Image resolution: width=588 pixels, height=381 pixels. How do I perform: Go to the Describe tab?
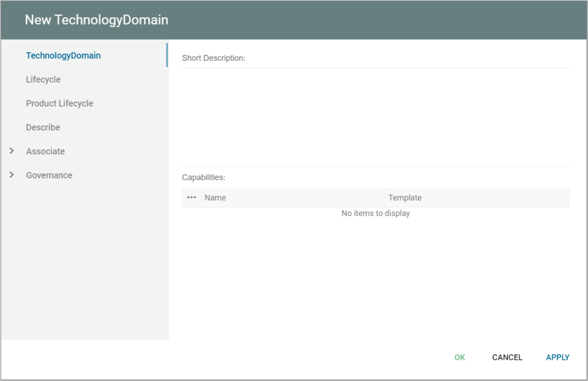click(x=43, y=127)
